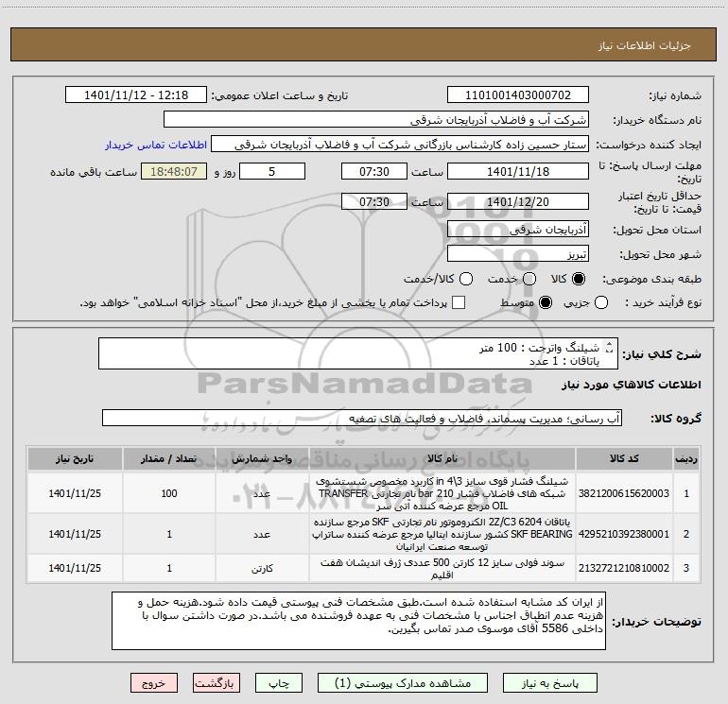Open اطلاعات تماس خریدار contact link
The height and width of the screenshot is (704, 728).
[156, 145]
